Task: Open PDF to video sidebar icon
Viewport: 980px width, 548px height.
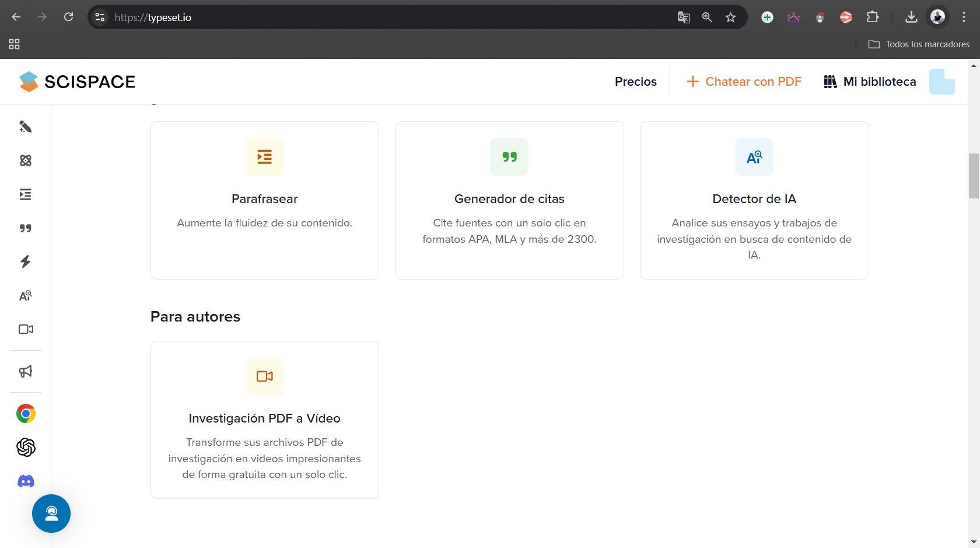Action: click(26, 329)
